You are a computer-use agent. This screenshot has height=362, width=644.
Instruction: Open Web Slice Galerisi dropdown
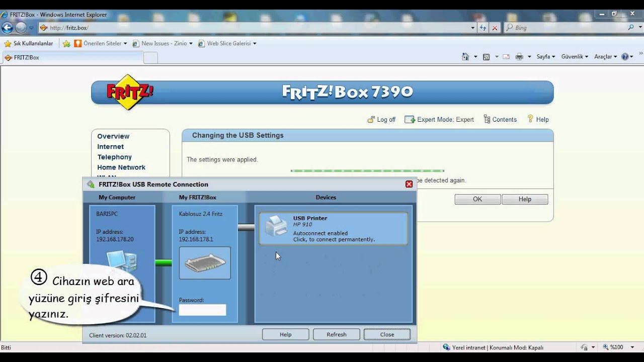click(x=227, y=44)
